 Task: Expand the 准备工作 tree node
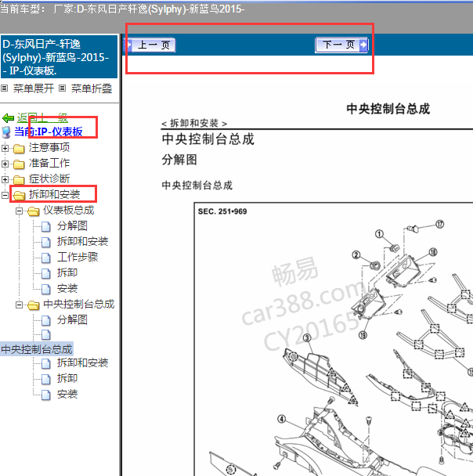(x=5, y=164)
